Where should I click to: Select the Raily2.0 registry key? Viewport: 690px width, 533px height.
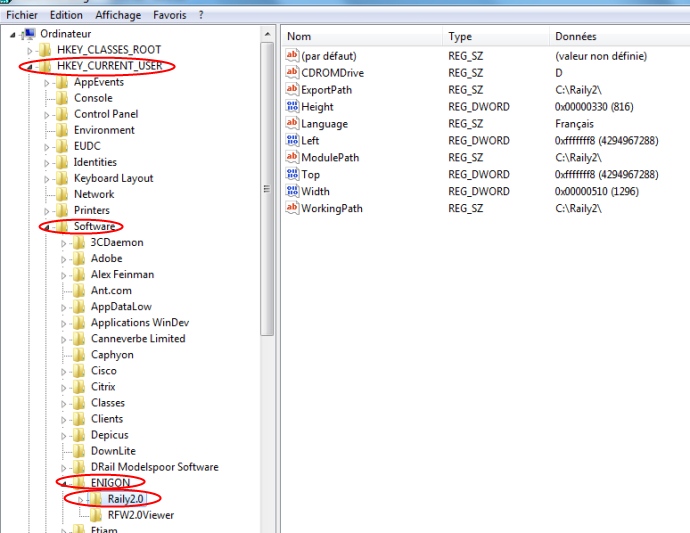pos(127,499)
